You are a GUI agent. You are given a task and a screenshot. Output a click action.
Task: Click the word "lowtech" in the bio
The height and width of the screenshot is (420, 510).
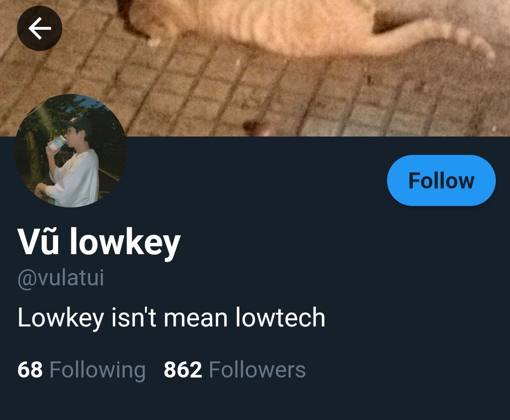pos(280,317)
